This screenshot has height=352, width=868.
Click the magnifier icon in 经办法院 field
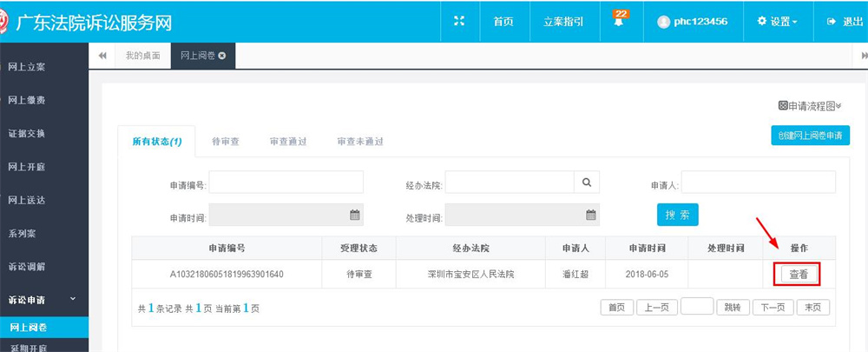(x=587, y=182)
